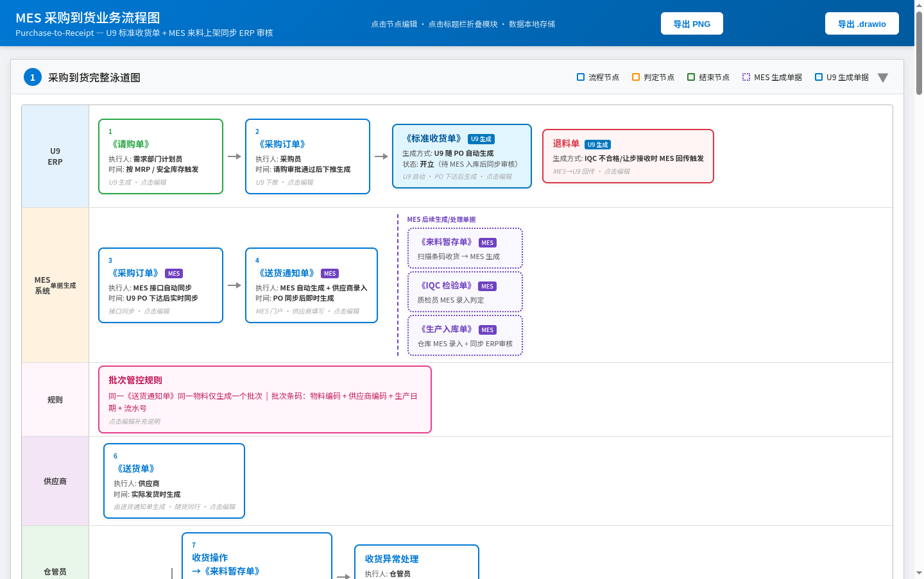This screenshot has width=924, height=579.
Task: Click the U9 生成单据 legend icon
Action: click(x=819, y=77)
